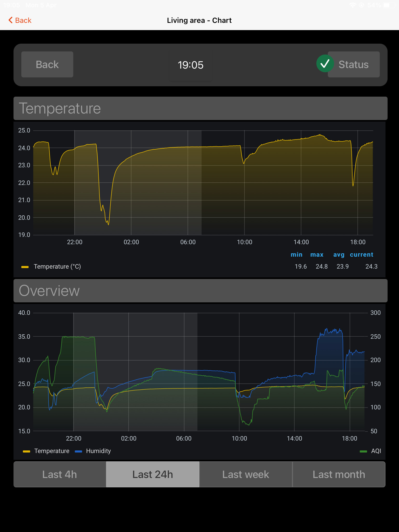The width and height of the screenshot is (399, 532).
Task: Click the 300 AQI axis label on Overview chart
Action: click(375, 313)
